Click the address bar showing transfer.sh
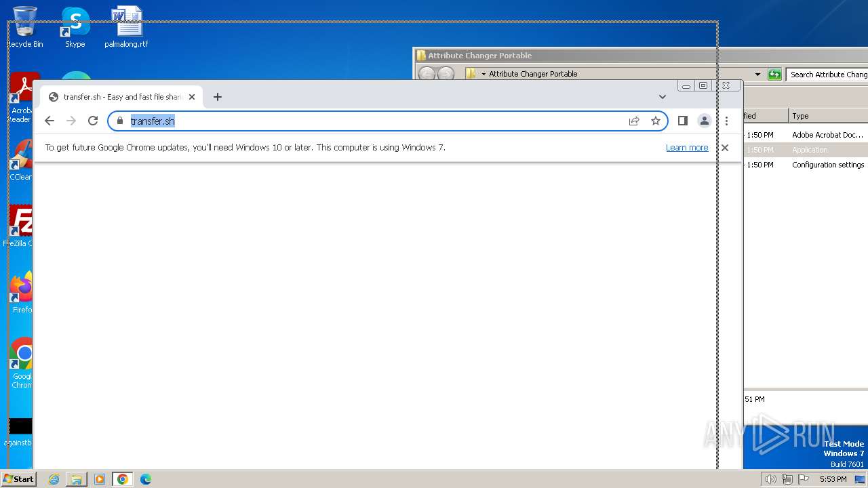 tap(388, 121)
